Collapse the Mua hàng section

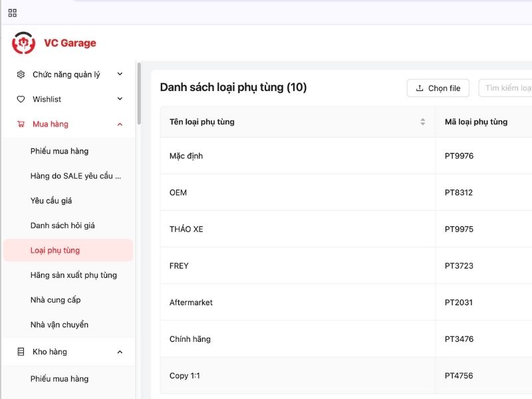pos(120,124)
